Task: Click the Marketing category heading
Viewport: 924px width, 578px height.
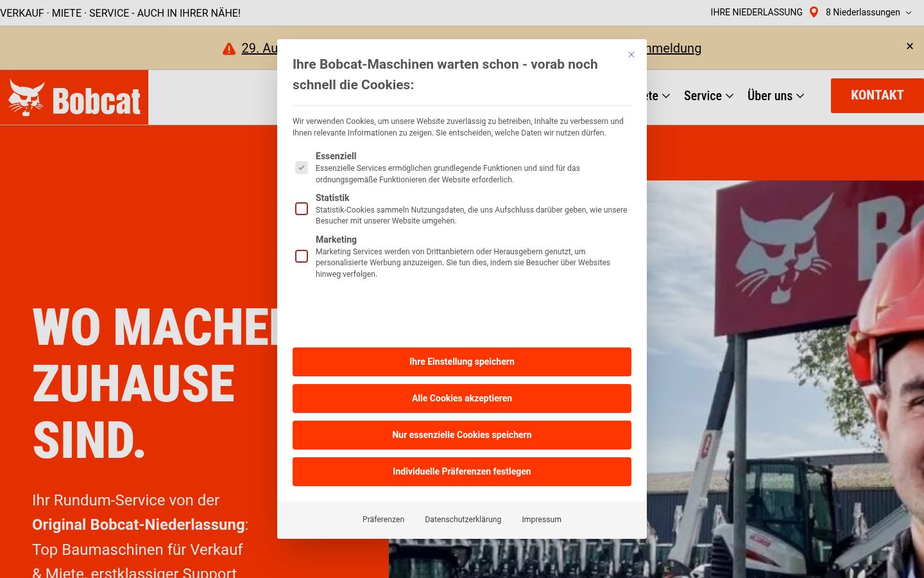Action: coord(336,240)
